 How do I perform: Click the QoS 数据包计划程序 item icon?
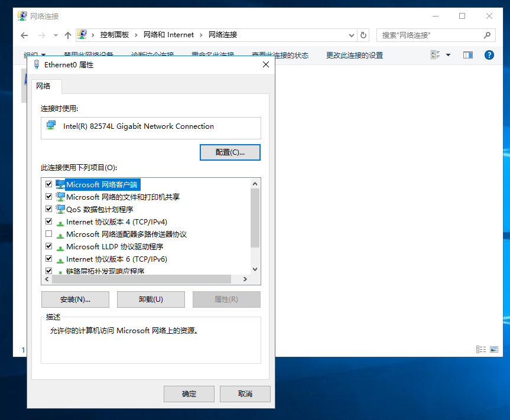point(60,209)
